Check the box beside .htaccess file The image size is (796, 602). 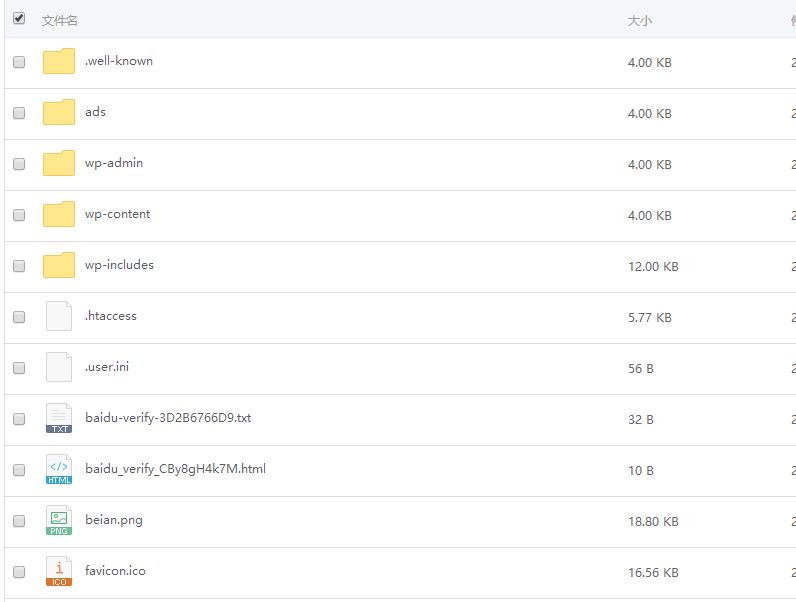click(19, 317)
